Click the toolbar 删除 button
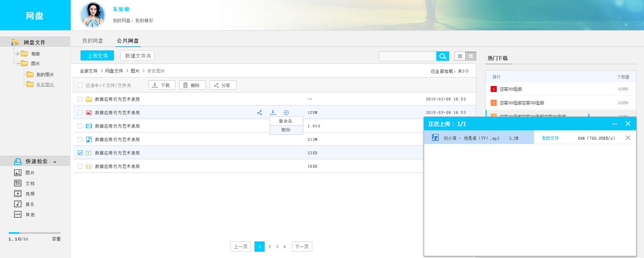The image size is (644, 258). (192, 85)
